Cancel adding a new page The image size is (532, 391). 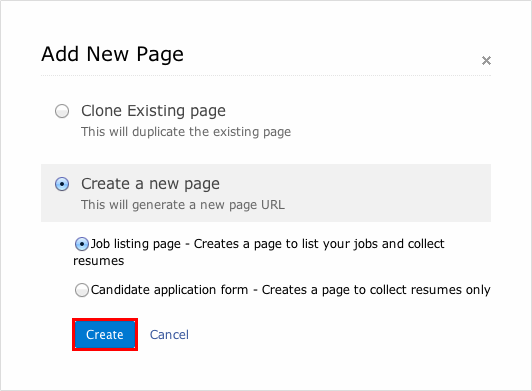[x=169, y=335]
